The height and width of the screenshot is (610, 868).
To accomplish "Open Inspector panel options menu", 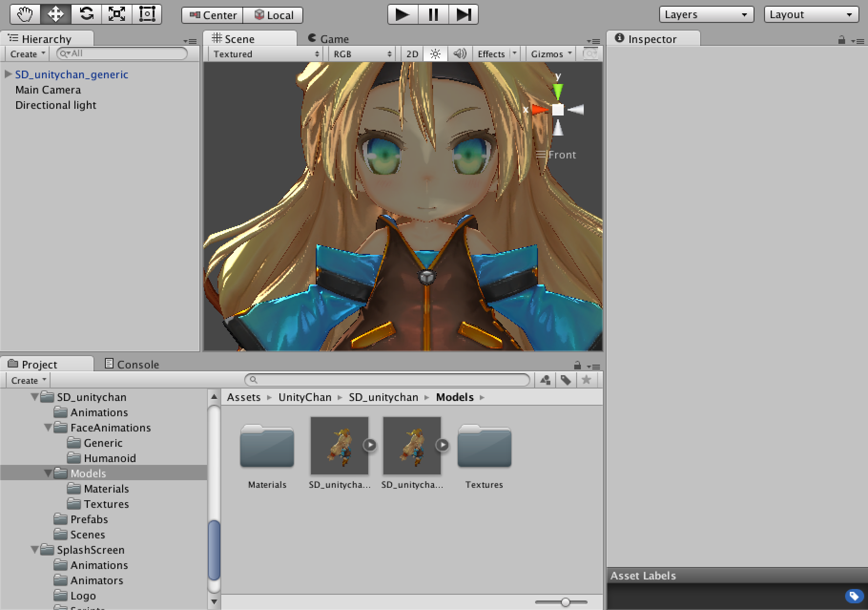I will point(858,41).
